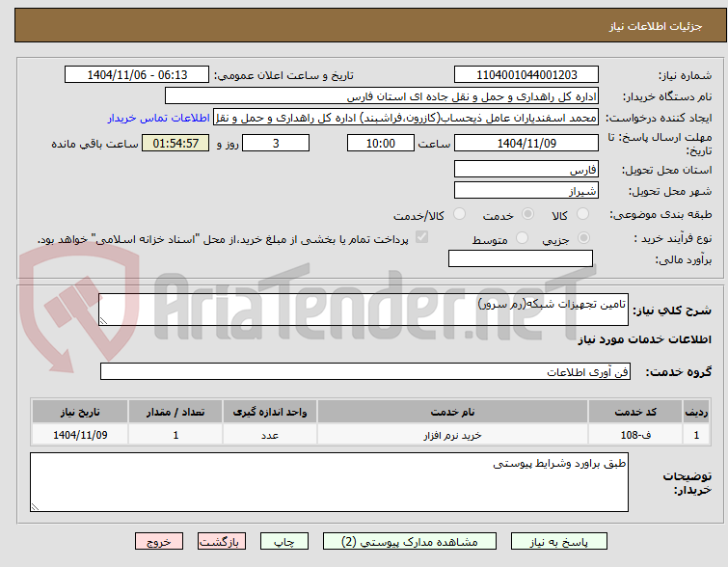Click the اطلاعات خدمات مورد نیاز heading

[x=644, y=339]
